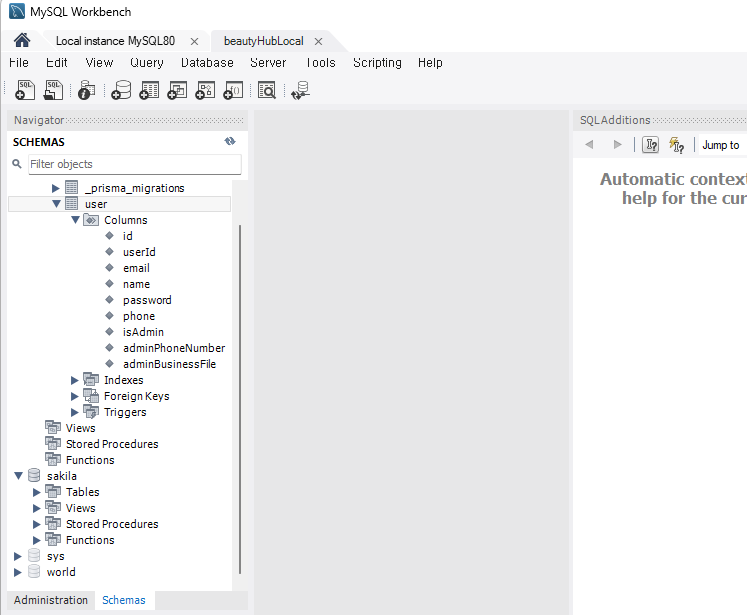Select the password column
The height and width of the screenshot is (615, 747).
point(147,300)
